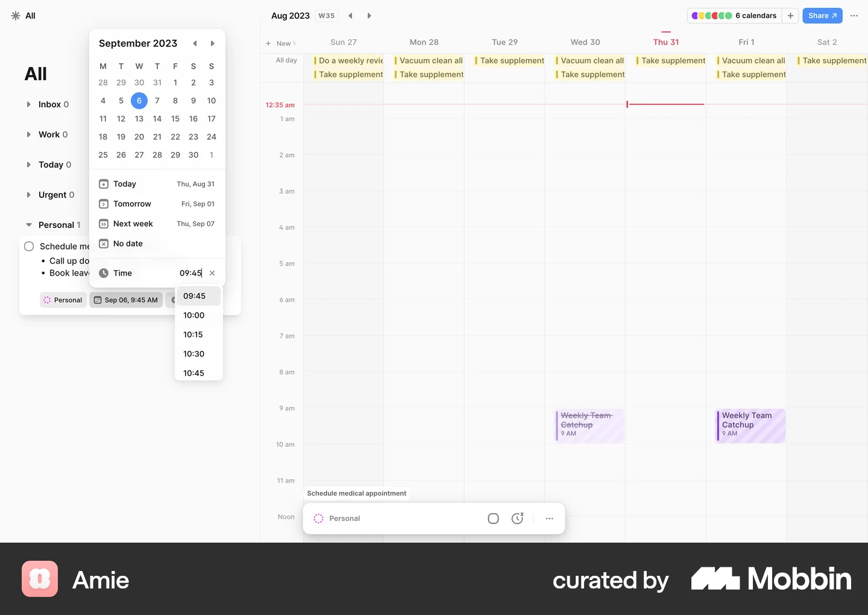Viewport: 868px width, 615px height.
Task: Expand the Today section
Action: [x=28, y=165]
